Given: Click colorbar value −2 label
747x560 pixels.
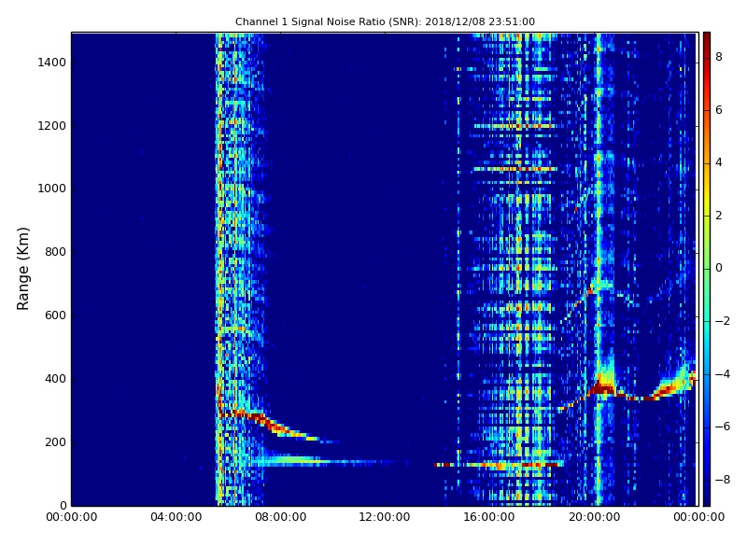Looking at the screenshot, I should (723, 321).
